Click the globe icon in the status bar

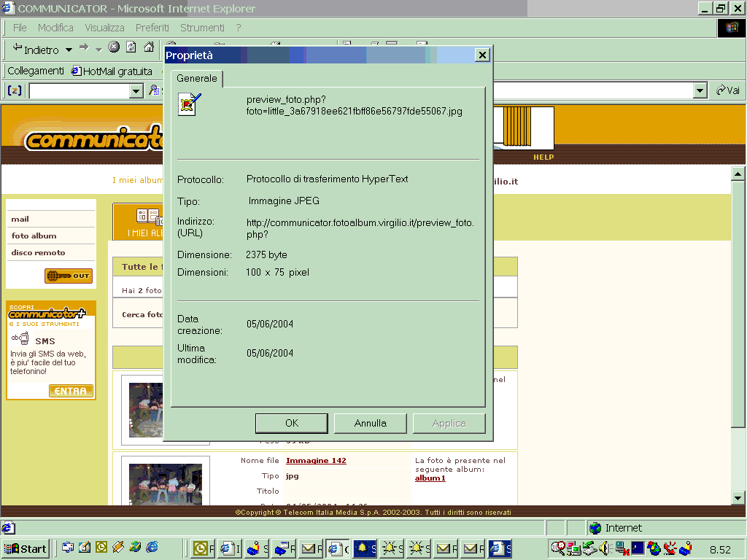(595, 528)
